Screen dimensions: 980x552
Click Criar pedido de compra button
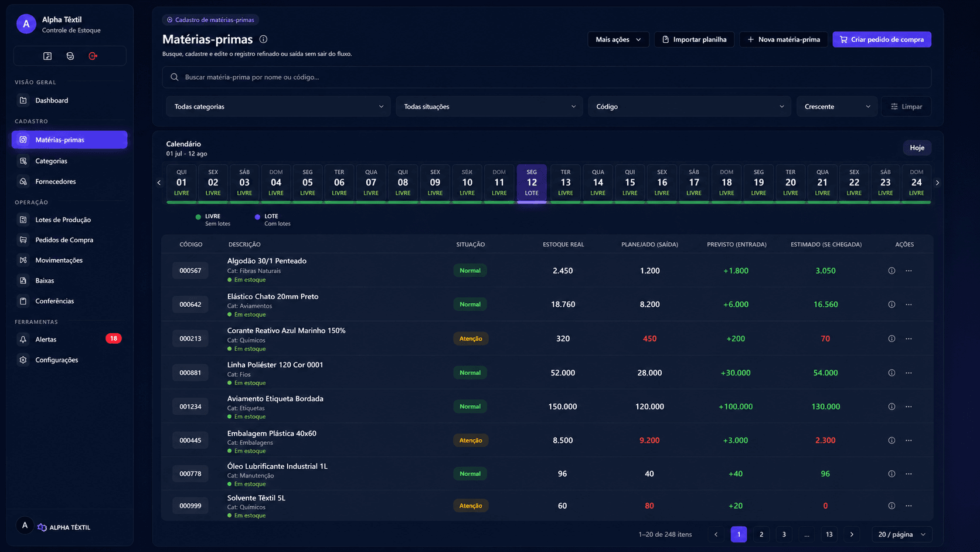pos(882,39)
